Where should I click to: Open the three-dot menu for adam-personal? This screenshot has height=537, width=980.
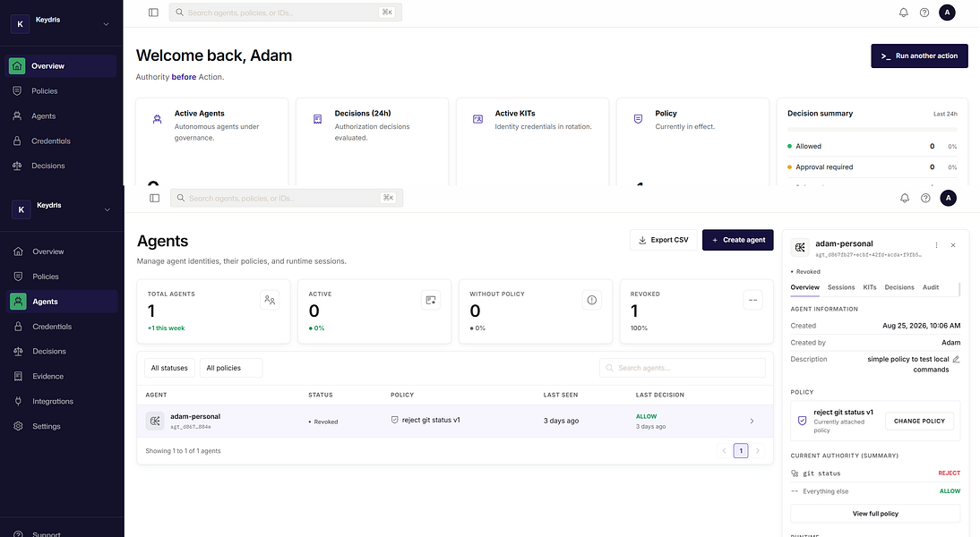point(936,245)
